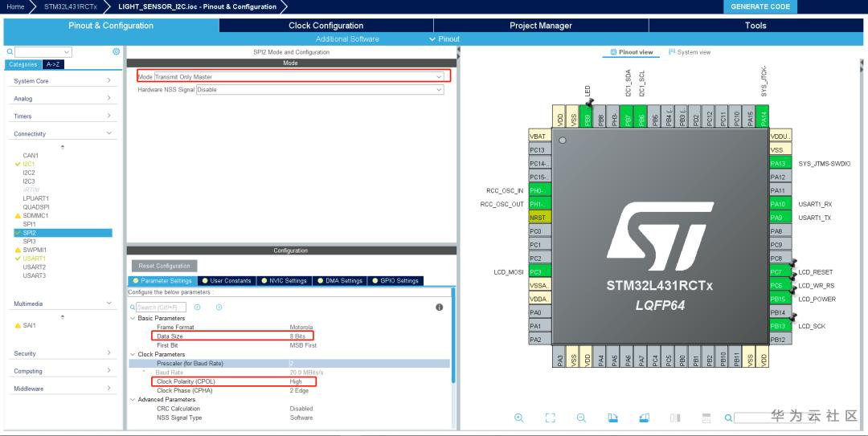The height and width of the screenshot is (436, 868).
Task: Collapse the Basic Parameters group
Action: (133, 318)
